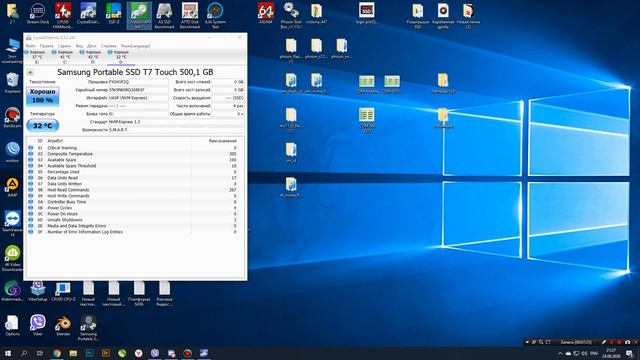
Task: Click the SSD-Z desktop icon
Action: pyautogui.click(x=113, y=13)
